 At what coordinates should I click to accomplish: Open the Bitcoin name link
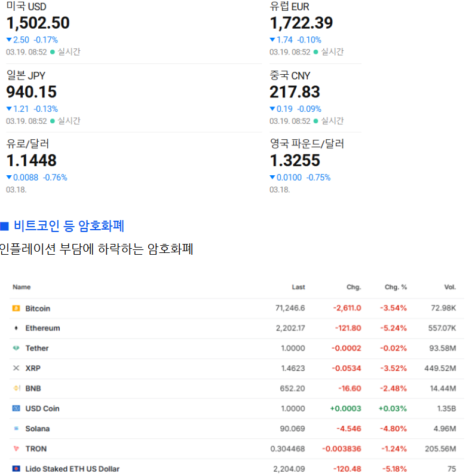pos(38,309)
